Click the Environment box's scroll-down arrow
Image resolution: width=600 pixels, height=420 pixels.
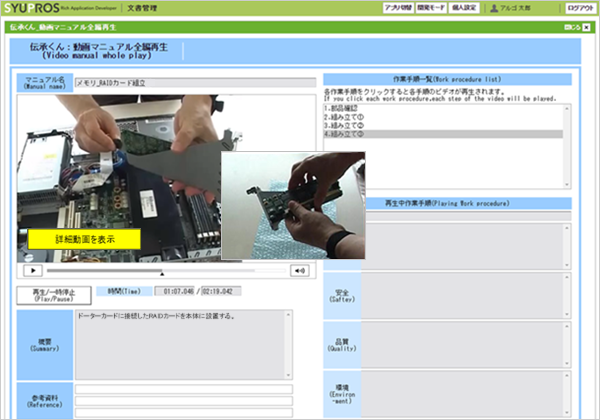point(567,413)
